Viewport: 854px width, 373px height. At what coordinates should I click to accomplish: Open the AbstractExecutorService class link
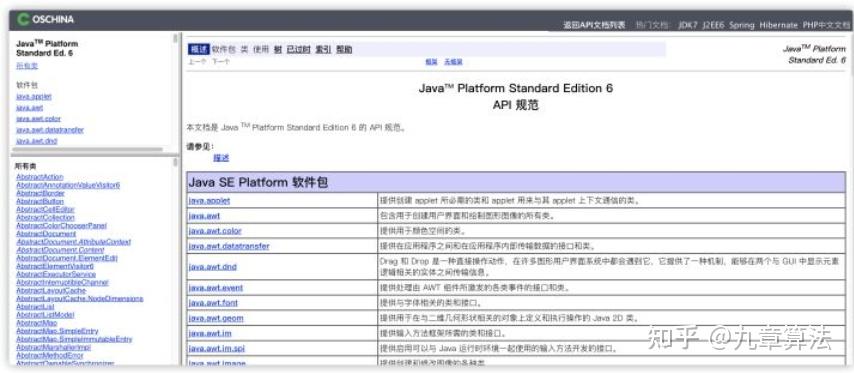click(56, 274)
